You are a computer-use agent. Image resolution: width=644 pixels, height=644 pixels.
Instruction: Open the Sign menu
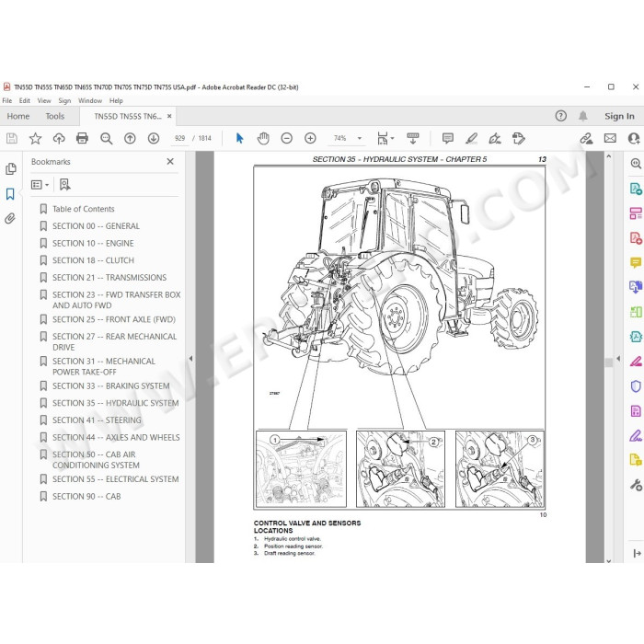[64, 100]
